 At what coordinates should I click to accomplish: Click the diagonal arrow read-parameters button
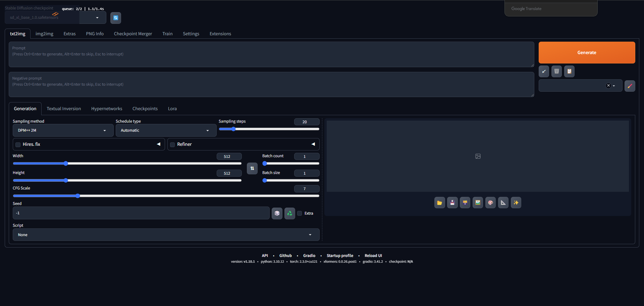[544, 71]
